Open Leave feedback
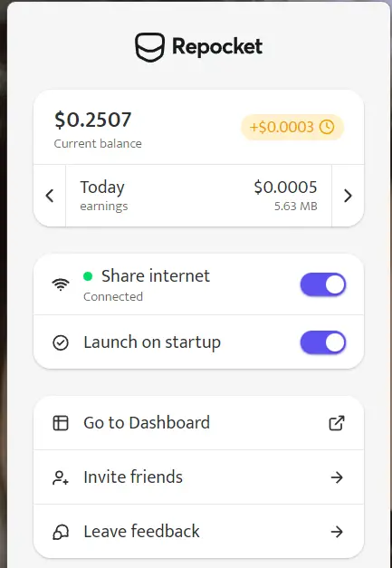This screenshot has width=392, height=568. (198, 532)
